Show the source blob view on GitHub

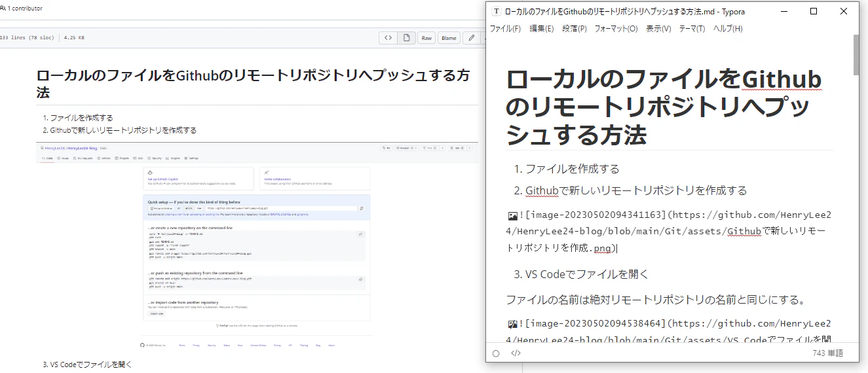coord(388,38)
